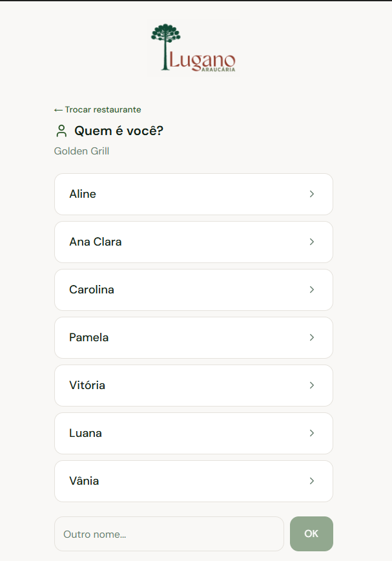The height and width of the screenshot is (561, 392).
Task: Click the chevron arrow on Vânia row
Action: (312, 481)
